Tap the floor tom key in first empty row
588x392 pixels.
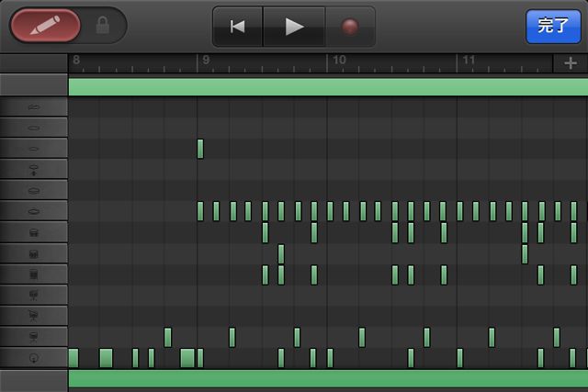pyautogui.click(x=34, y=296)
